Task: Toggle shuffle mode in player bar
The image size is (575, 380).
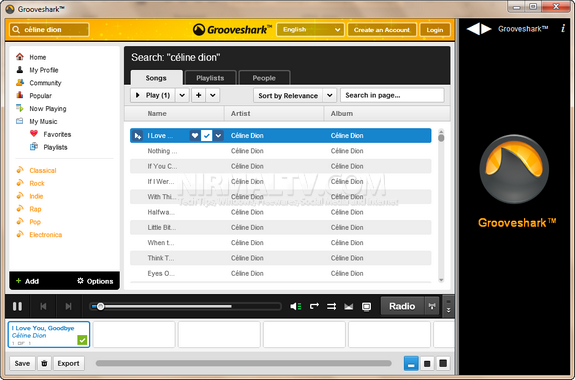Action: (x=332, y=306)
